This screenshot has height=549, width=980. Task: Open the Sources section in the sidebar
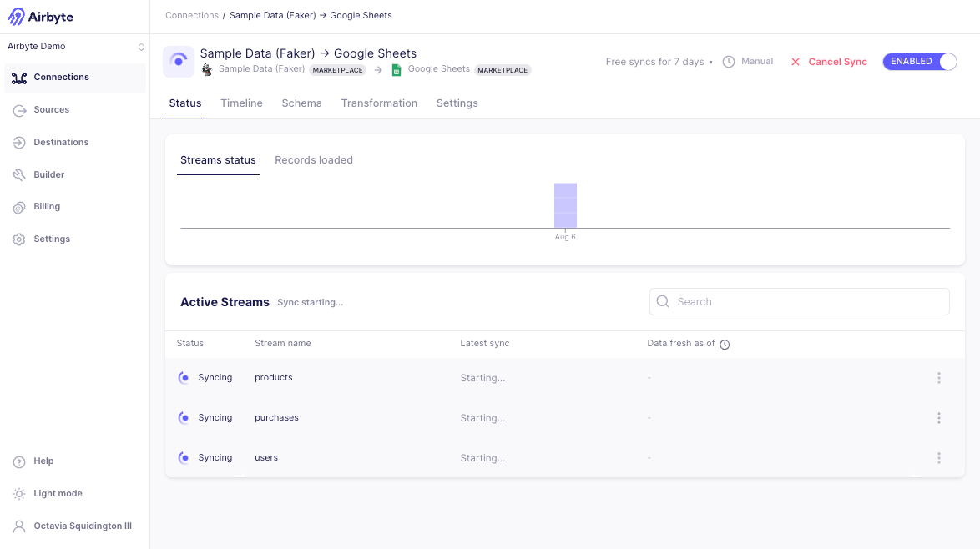tap(52, 109)
